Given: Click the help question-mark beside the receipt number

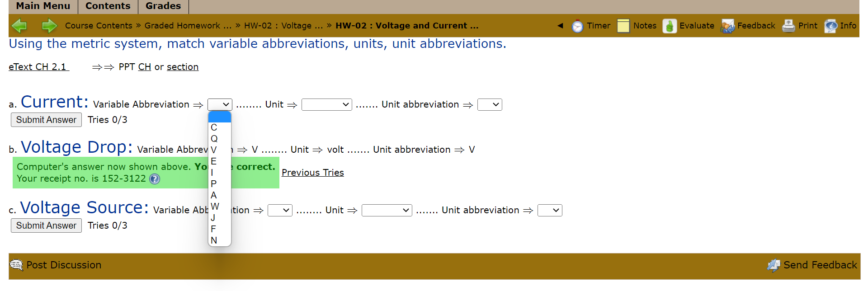Looking at the screenshot, I should click(154, 179).
